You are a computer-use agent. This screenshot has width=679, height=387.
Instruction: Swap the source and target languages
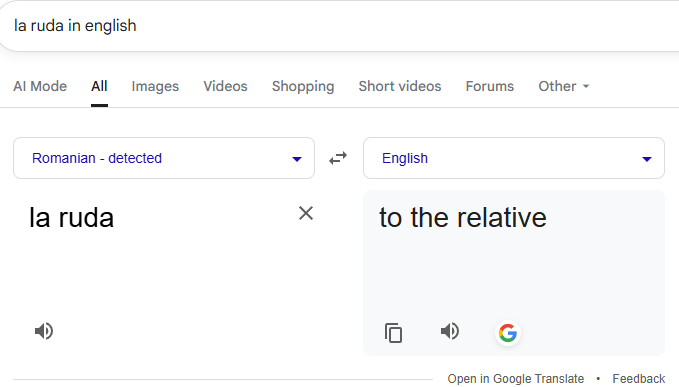(338, 158)
